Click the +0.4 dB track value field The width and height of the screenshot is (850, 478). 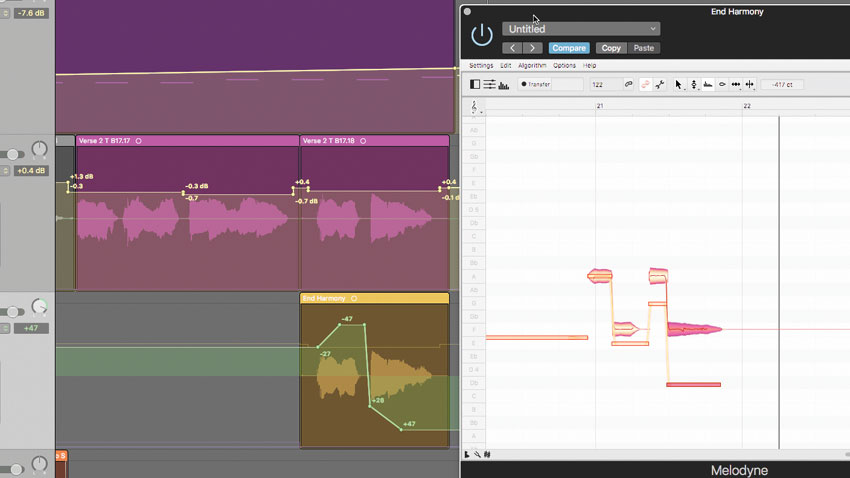[x=31, y=171]
